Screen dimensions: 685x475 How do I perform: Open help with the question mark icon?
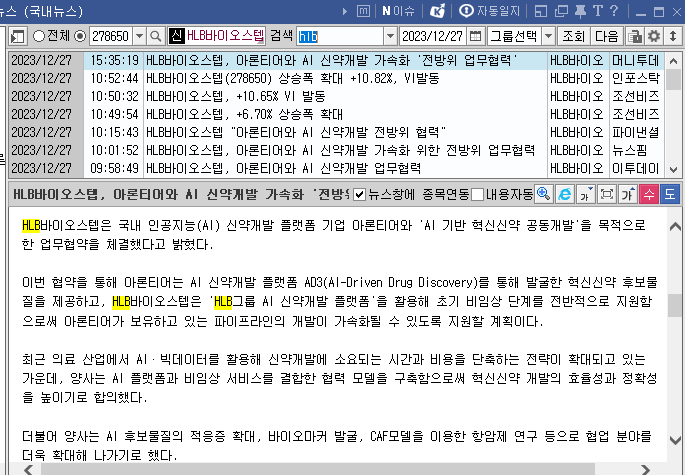coord(614,11)
